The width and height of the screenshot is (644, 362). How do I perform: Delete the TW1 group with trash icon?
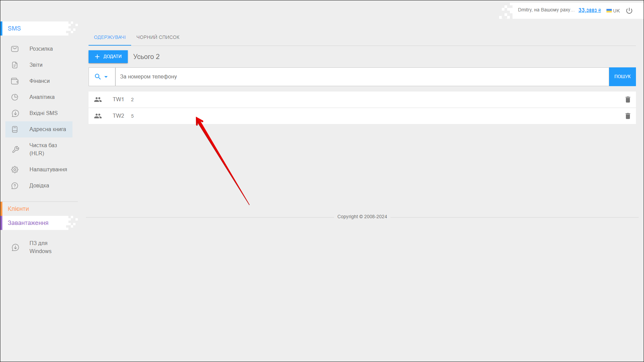(x=628, y=100)
